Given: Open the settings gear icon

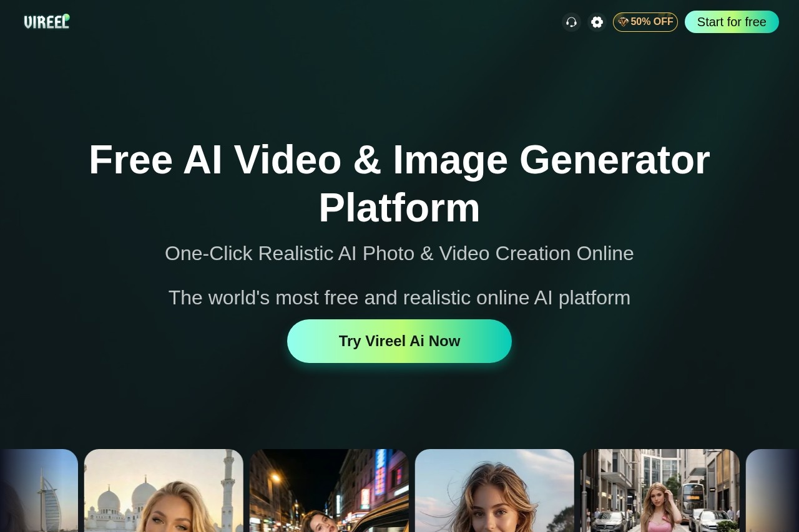Looking at the screenshot, I should coord(597,22).
